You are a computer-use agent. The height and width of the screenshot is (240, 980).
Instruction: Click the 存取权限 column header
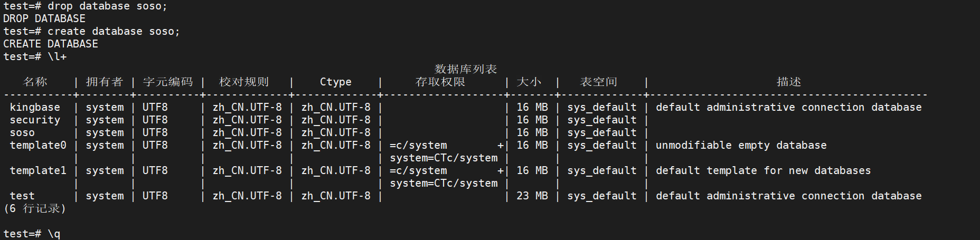click(x=440, y=82)
